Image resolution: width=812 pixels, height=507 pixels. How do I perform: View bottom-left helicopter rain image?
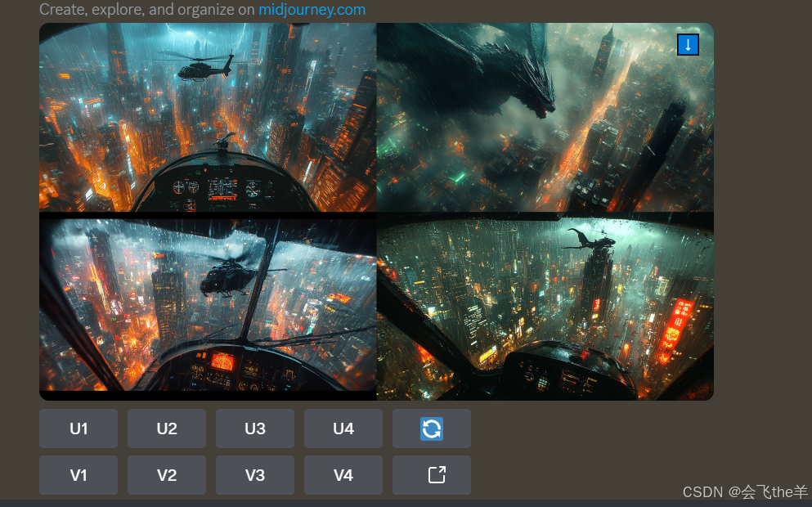(208, 306)
